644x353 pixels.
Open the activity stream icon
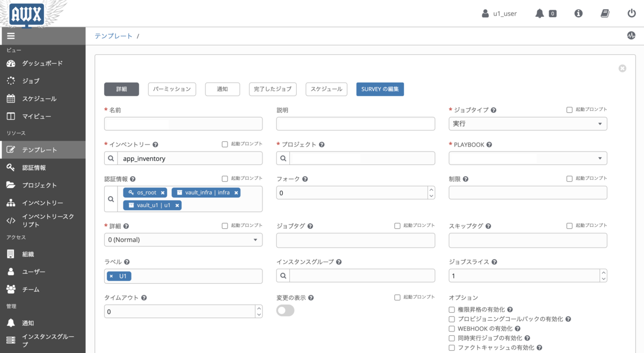(x=631, y=35)
